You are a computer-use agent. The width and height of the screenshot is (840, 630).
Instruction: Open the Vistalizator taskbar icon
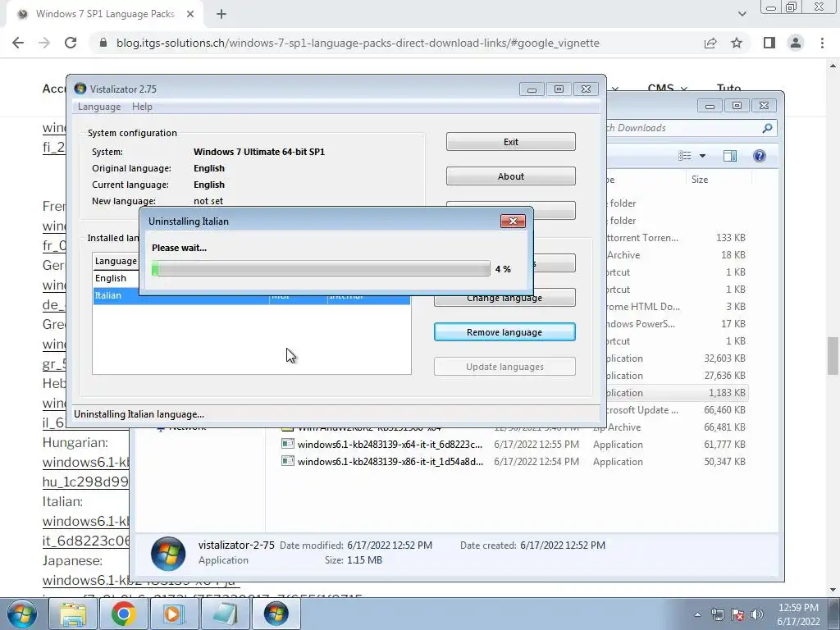pos(276,614)
